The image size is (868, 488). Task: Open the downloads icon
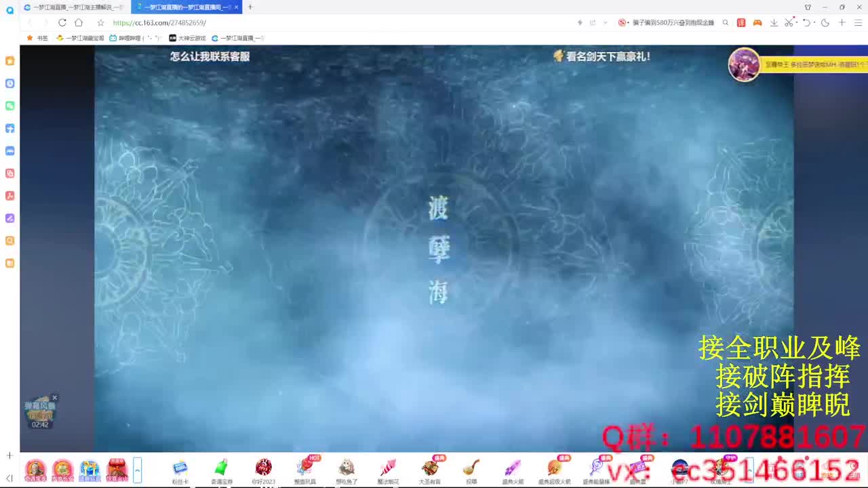774,22
